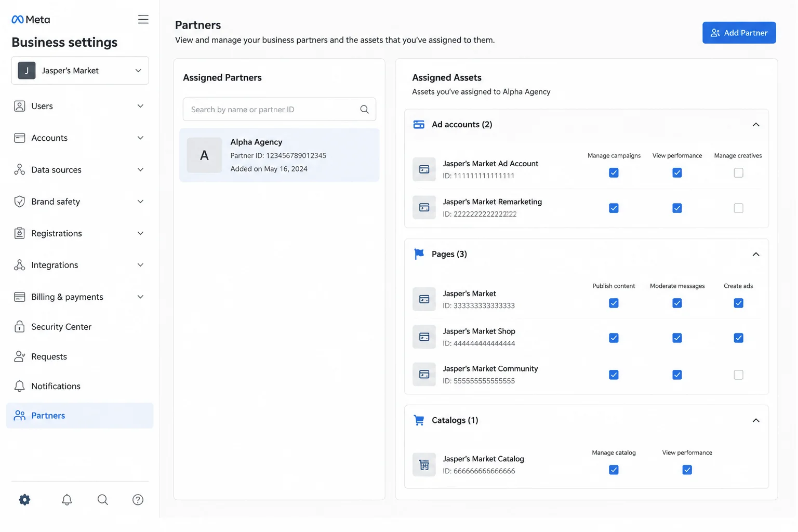Expand the Users menu chevron
The image size is (798, 532).
pos(140,106)
